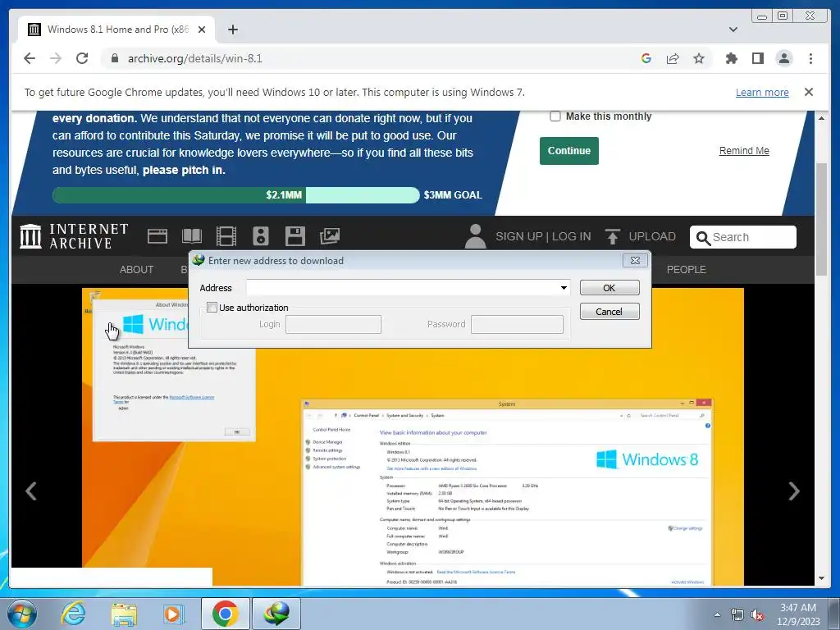
Task: Open the ABOUT nav item
Action: (136, 269)
